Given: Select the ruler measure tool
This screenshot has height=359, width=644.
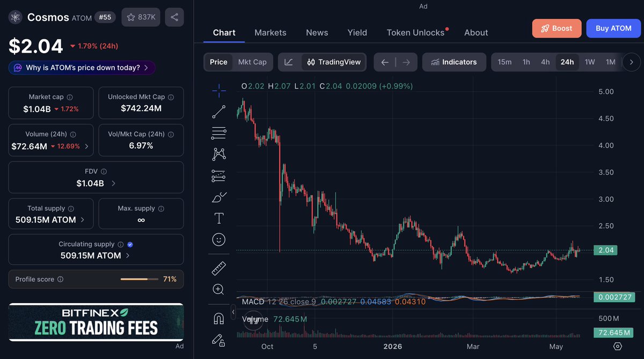Looking at the screenshot, I should (x=219, y=268).
